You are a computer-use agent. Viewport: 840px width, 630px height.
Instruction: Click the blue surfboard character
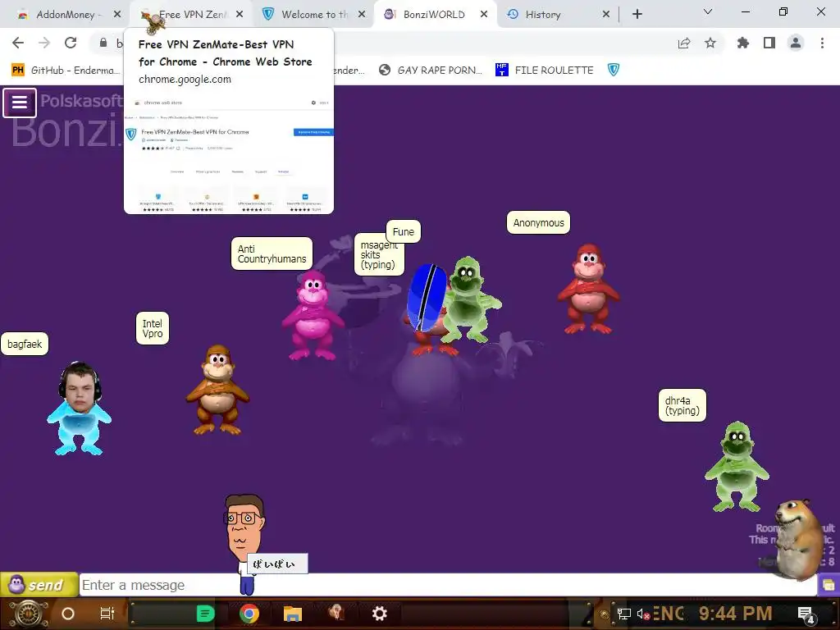[x=427, y=297]
